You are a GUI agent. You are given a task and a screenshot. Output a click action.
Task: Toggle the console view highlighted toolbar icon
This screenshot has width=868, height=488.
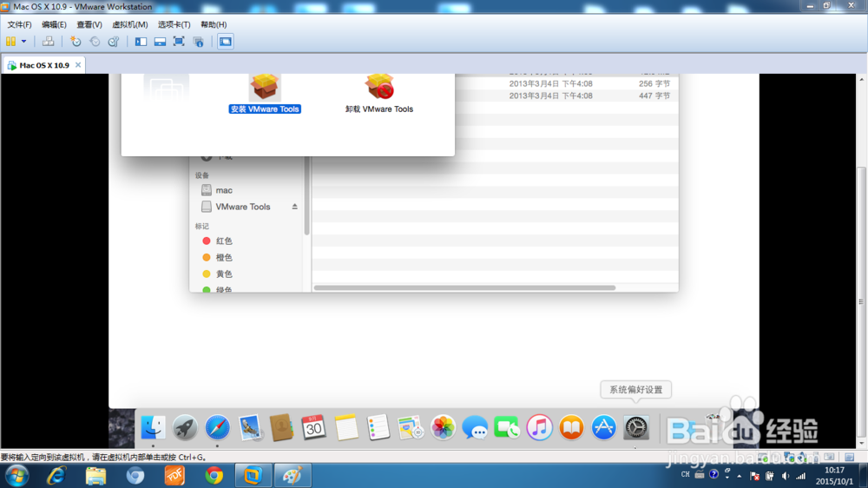click(226, 42)
